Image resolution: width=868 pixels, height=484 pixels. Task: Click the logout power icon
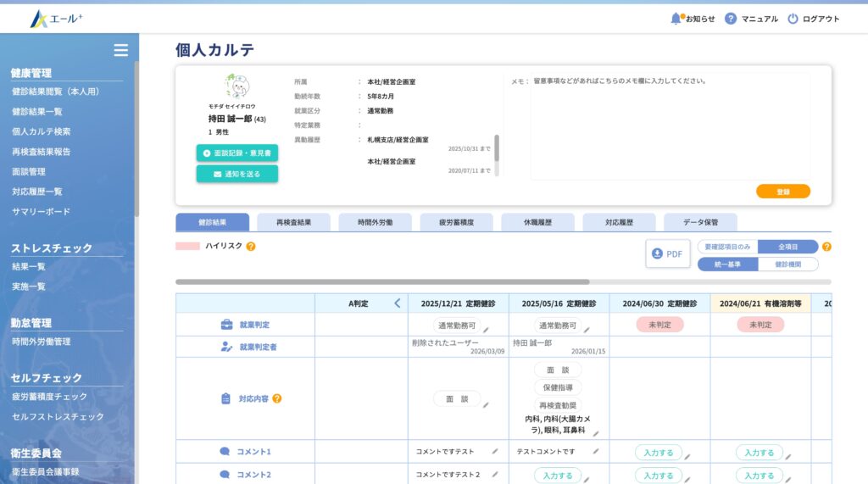tap(793, 19)
